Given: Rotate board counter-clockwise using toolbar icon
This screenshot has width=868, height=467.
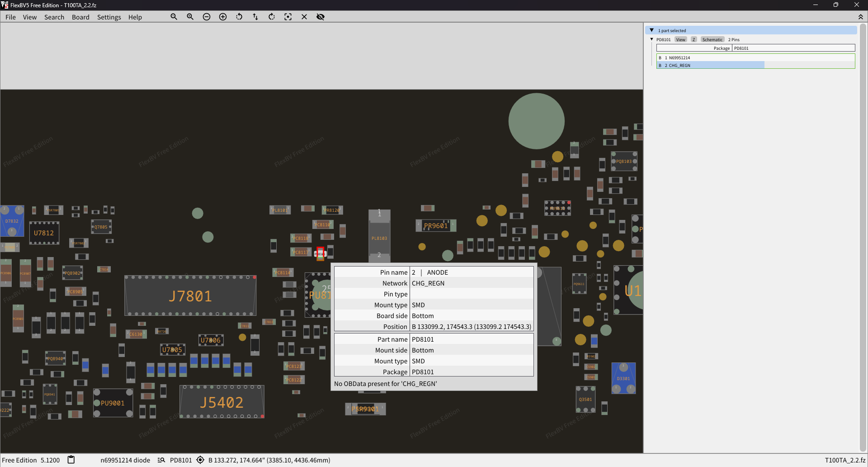Looking at the screenshot, I should [x=239, y=17].
